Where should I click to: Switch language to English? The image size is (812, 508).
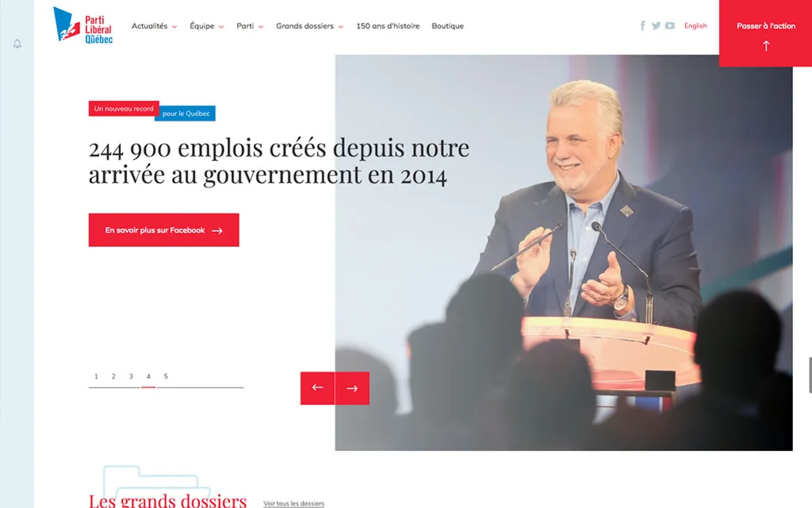(x=695, y=25)
